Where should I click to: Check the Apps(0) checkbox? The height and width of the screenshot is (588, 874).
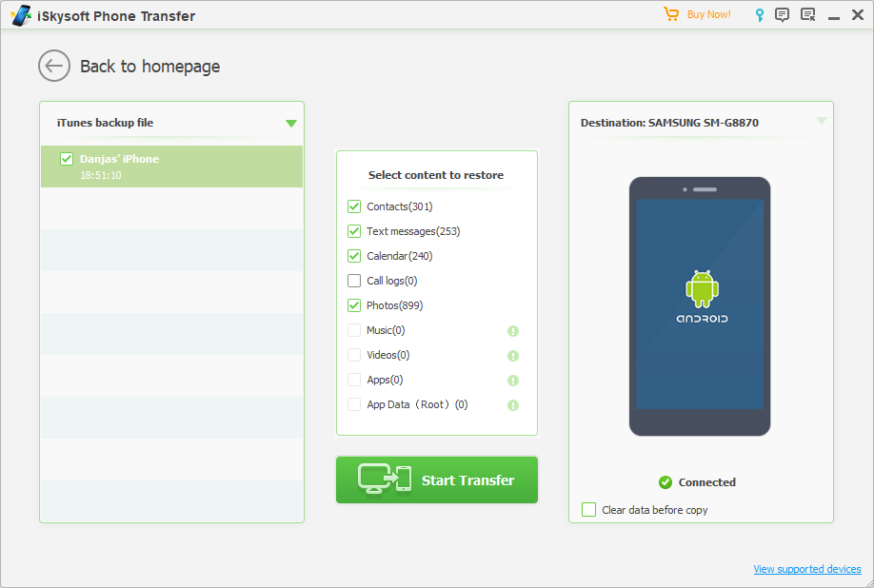[354, 380]
